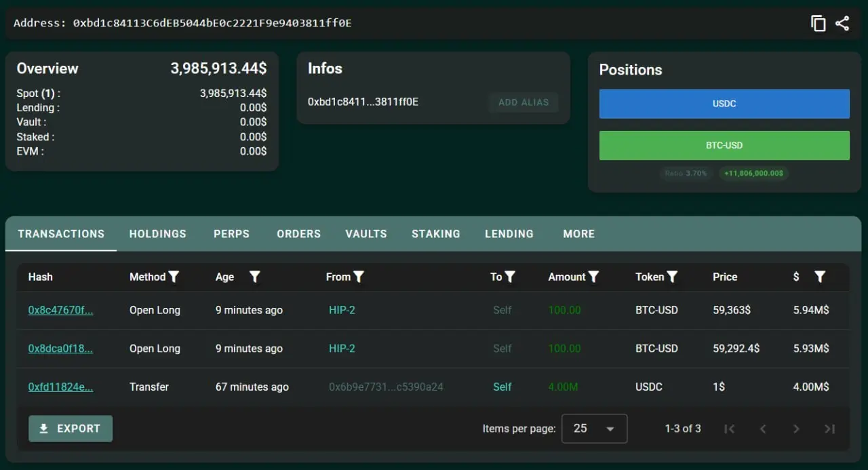The image size is (868, 470).
Task: Open the Amount column filter
Action: pos(593,277)
